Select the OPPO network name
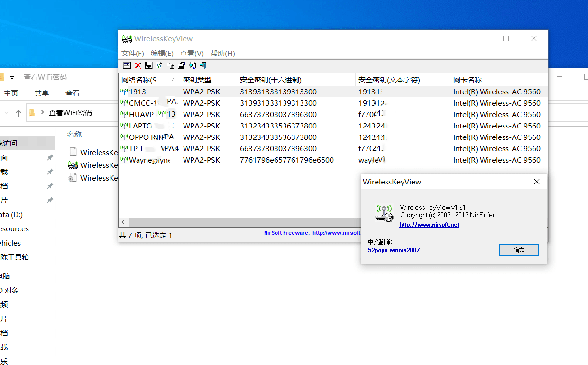Image resolution: width=588 pixels, height=365 pixels. click(x=151, y=137)
